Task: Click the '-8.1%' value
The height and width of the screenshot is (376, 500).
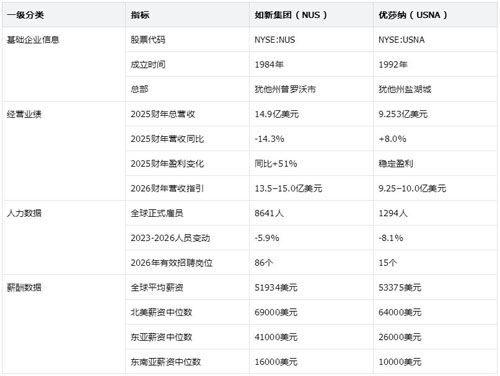Action: (391, 238)
